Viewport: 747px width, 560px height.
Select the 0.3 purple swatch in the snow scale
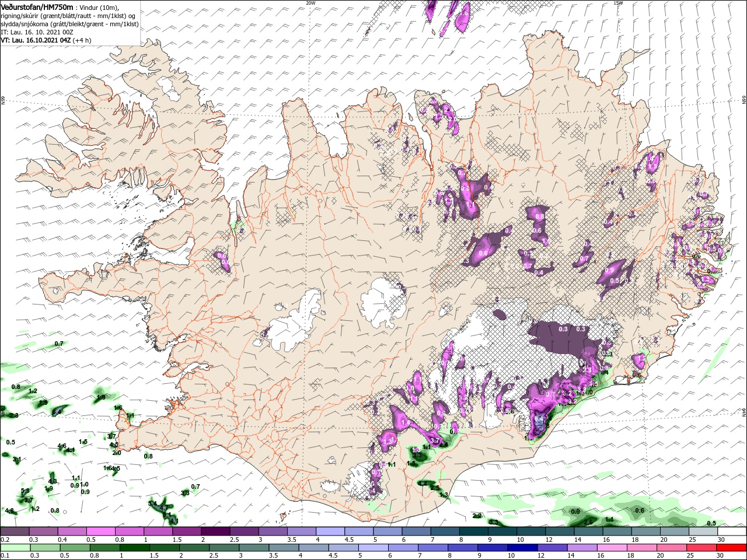point(43,531)
